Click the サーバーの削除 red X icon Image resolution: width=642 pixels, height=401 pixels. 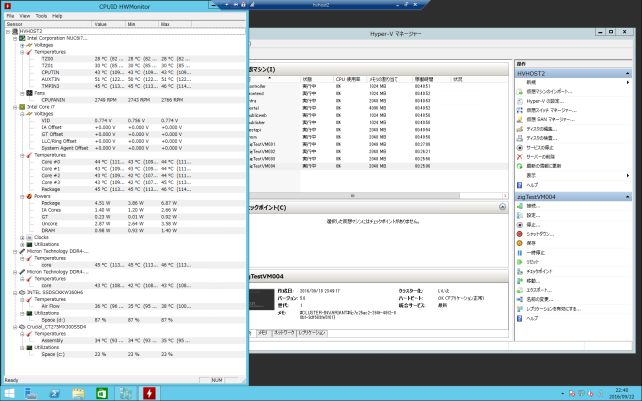[520, 155]
